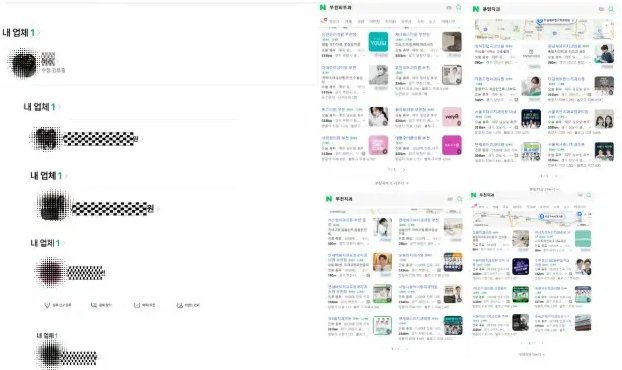Expand the chevron beside second 내 업체 1 heading
Image resolution: width=622 pixels, height=370 pixels.
(x=59, y=107)
